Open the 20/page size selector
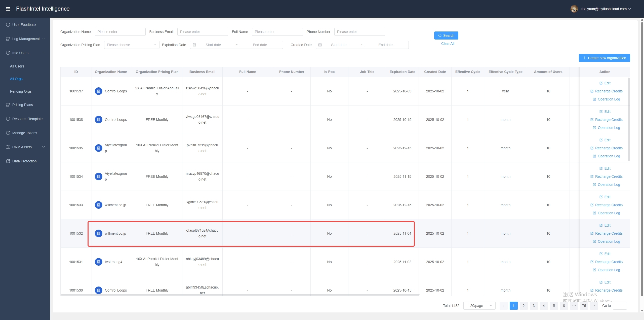644x320 pixels. point(479,306)
